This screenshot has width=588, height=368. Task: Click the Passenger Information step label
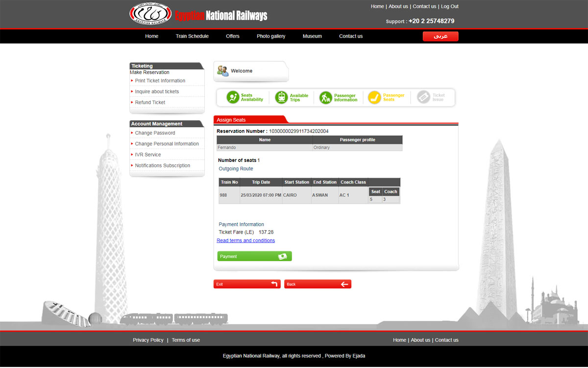pos(345,98)
